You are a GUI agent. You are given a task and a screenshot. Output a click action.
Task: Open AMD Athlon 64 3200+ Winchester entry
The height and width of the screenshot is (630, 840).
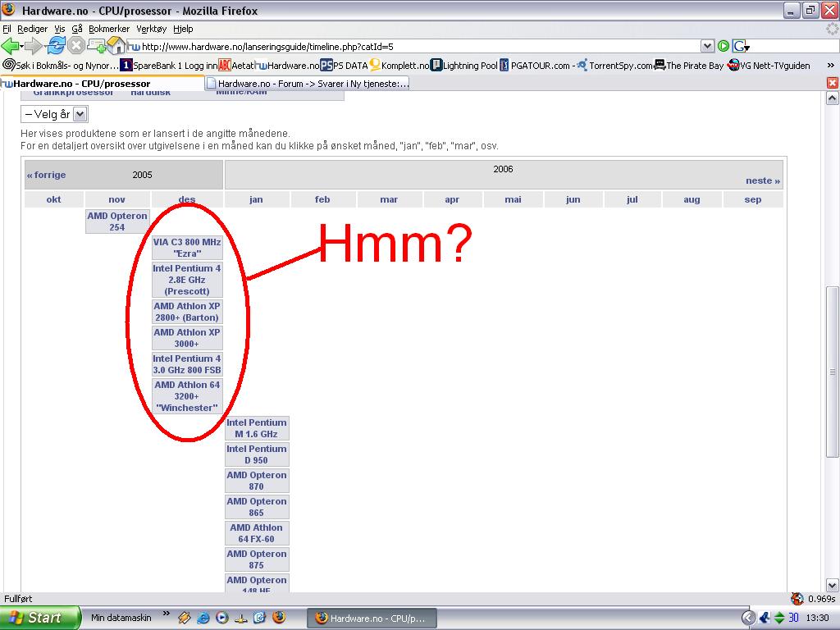(187, 396)
